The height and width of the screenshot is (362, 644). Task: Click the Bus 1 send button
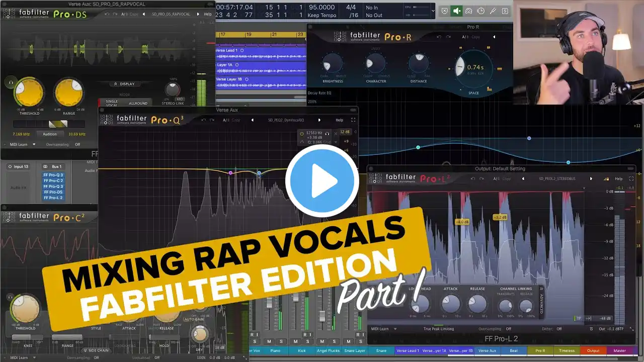pos(53,166)
